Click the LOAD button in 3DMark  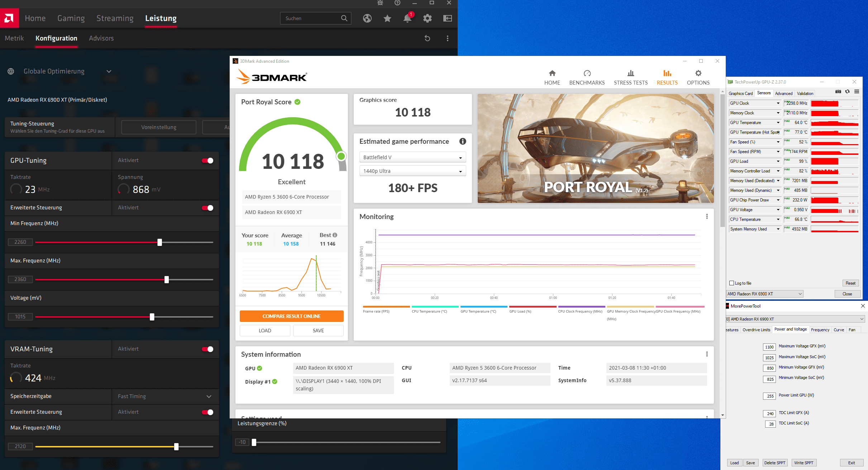click(265, 331)
